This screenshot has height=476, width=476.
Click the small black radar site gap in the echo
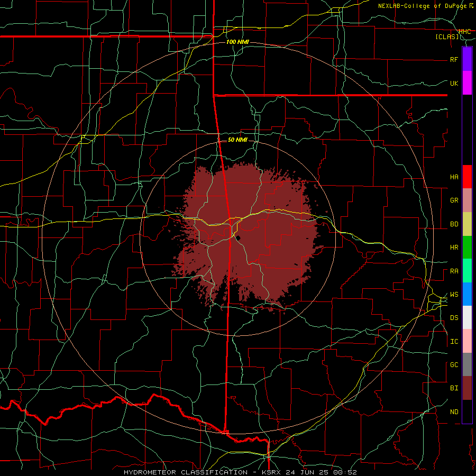(239, 238)
